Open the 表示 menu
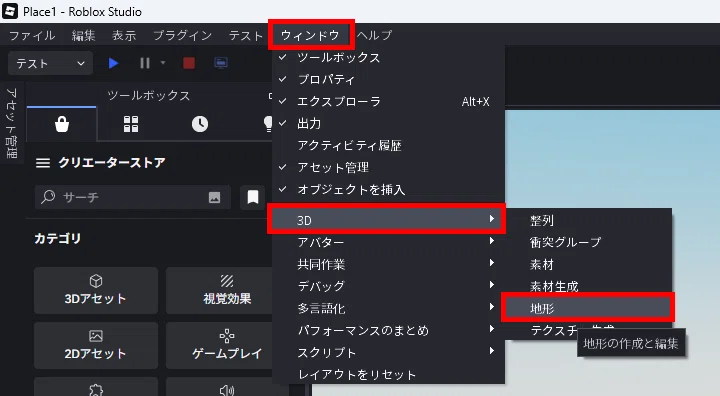 click(x=124, y=35)
